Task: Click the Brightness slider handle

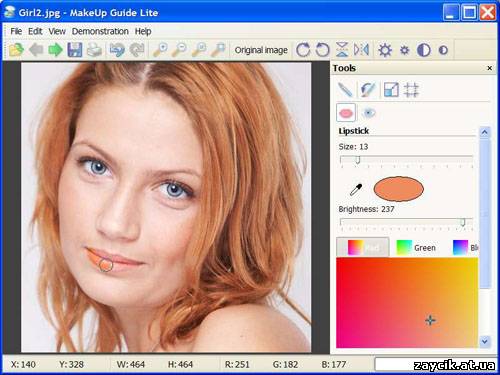Action: point(463,222)
